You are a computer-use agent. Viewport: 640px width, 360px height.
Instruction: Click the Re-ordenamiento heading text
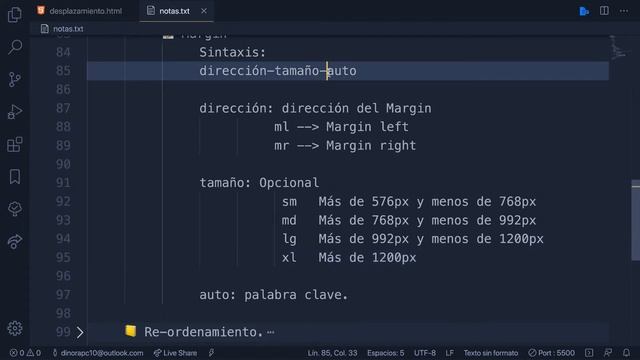tap(204, 332)
